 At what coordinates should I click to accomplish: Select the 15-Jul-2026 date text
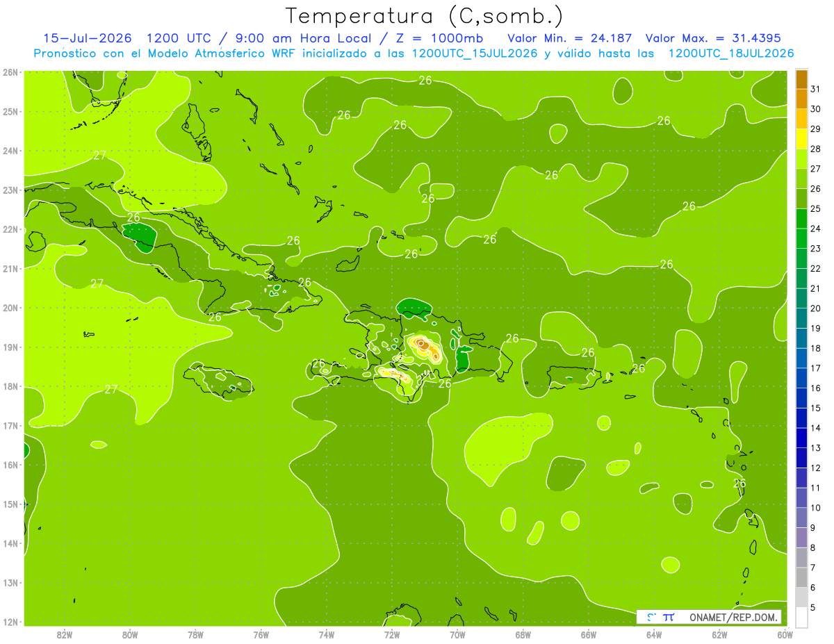click(x=88, y=38)
